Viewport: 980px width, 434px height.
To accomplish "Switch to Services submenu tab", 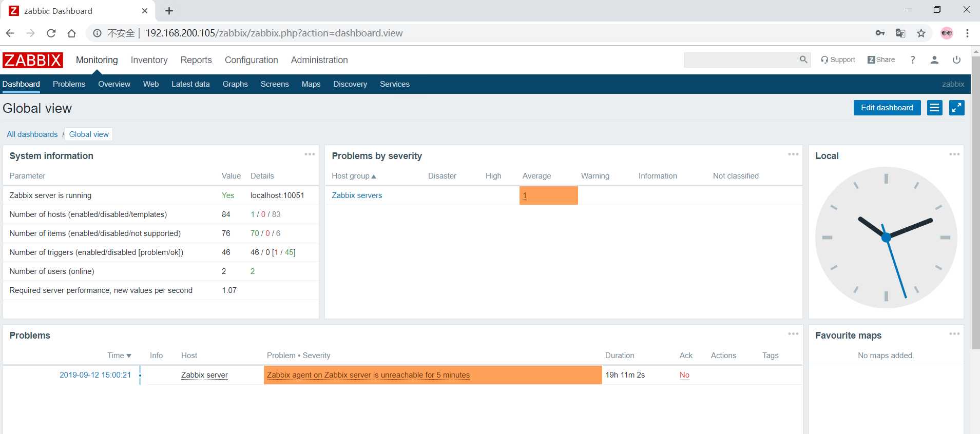I will (x=395, y=84).
